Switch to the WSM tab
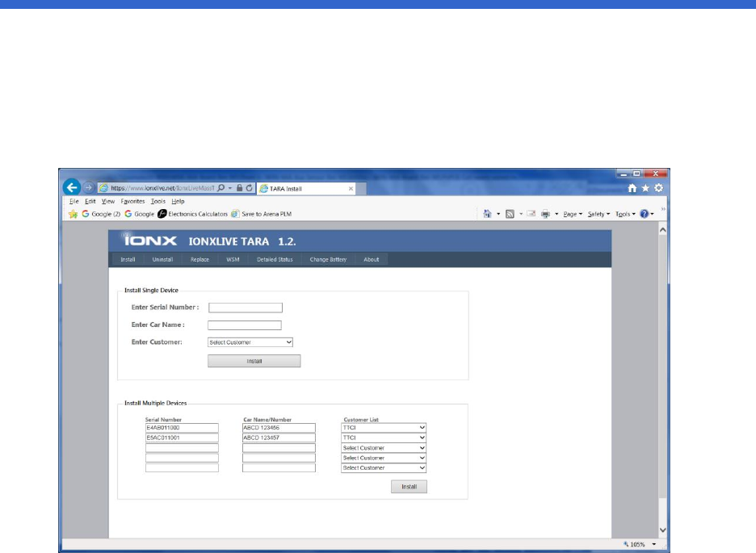Screen dimensions: 756x553 tap(233, 259)
